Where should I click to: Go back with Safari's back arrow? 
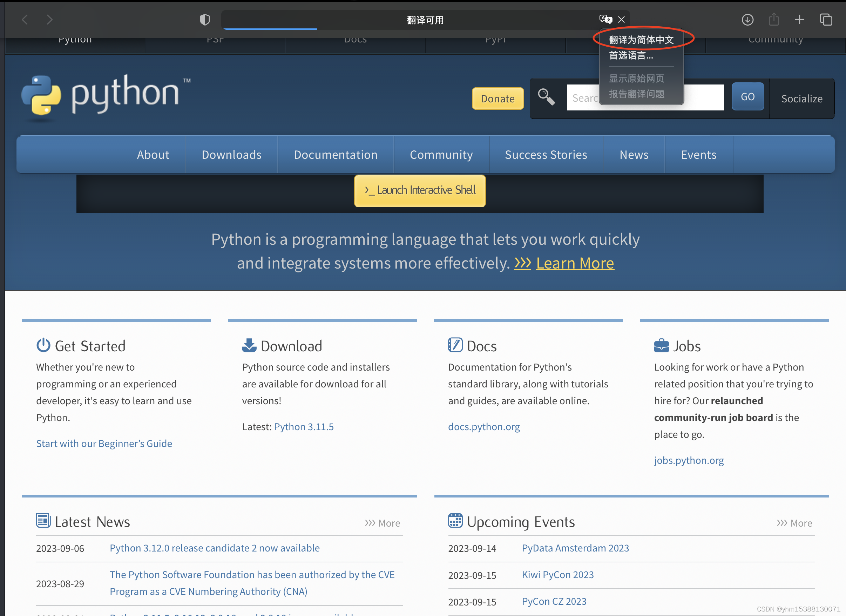pos(25,19)
